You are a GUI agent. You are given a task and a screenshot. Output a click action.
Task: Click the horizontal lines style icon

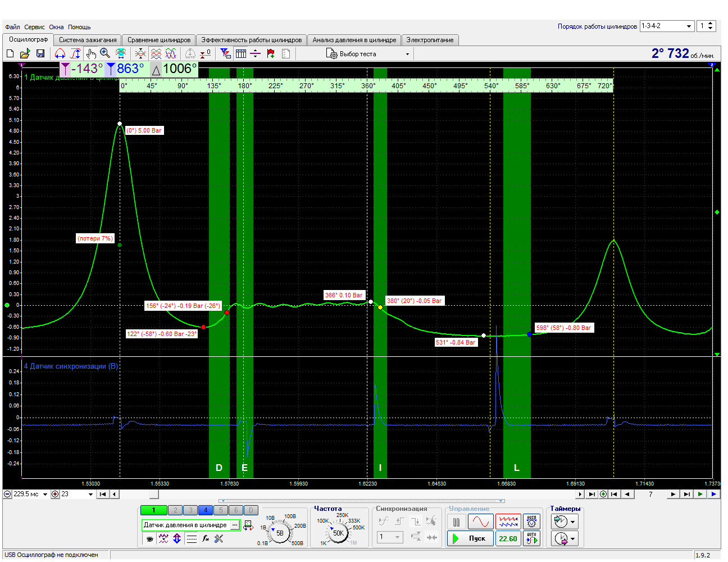click(x=192, y=538)
